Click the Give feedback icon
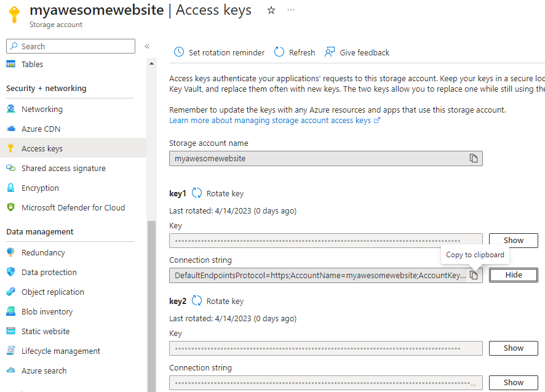545x392 pixels. point(330,52)
